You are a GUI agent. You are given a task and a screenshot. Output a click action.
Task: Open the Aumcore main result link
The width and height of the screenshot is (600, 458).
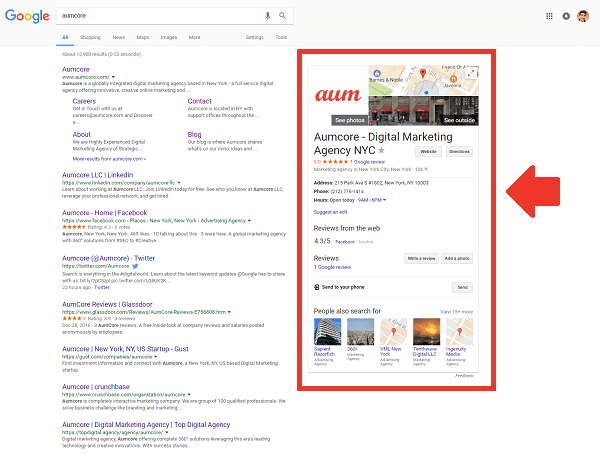point(76,69)
